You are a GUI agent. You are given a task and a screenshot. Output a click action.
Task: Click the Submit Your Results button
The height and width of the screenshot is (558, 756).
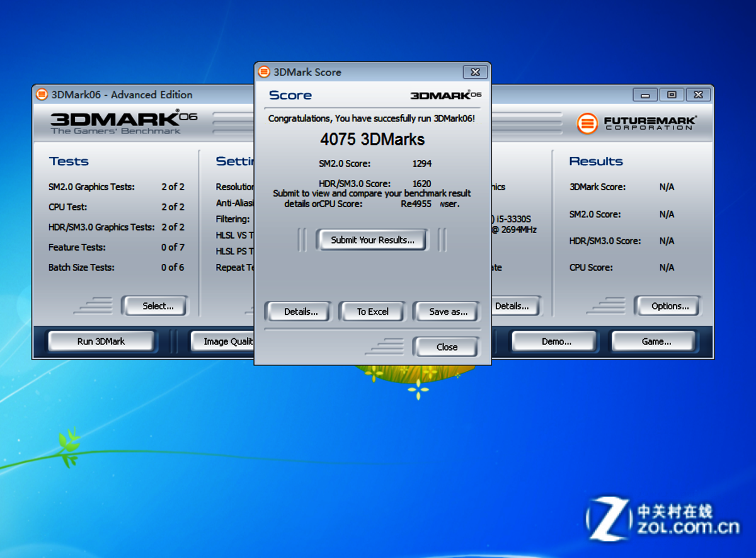click(x=372, y=240)
